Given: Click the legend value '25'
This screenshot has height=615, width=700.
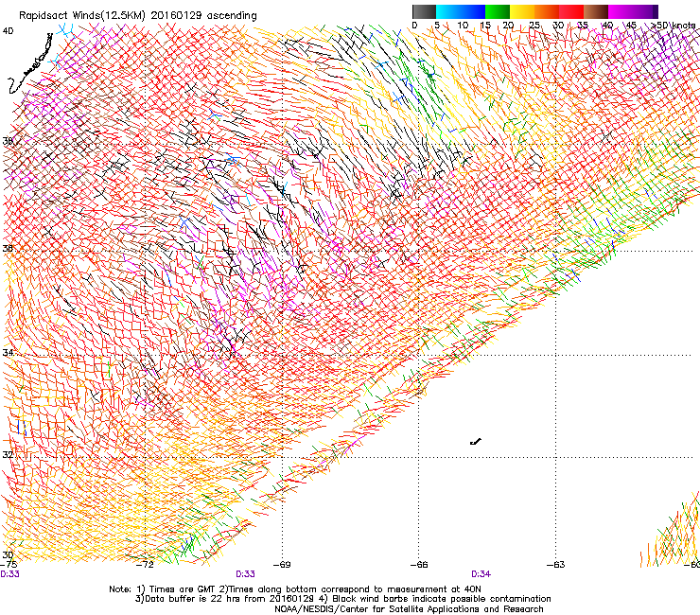Looking at the screenshot, I should coord(534,25).
